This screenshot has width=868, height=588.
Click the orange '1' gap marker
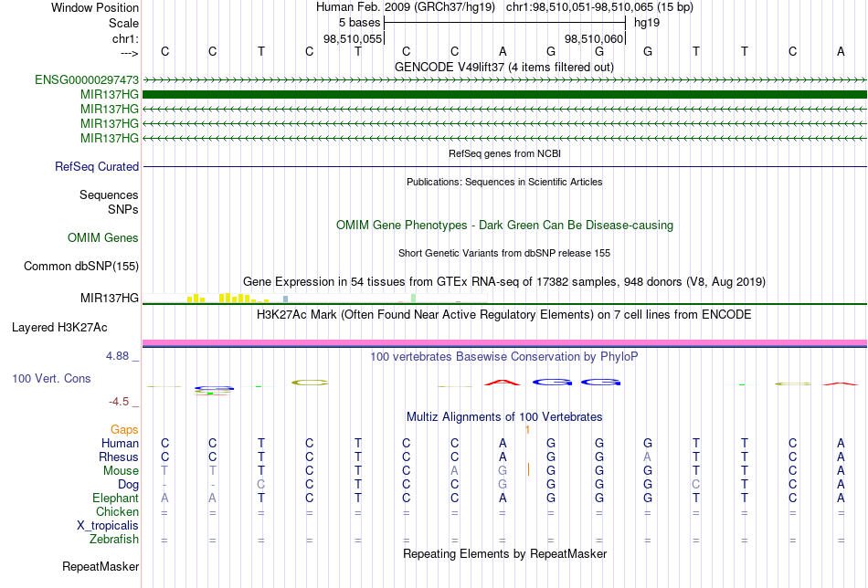[x=527, y=430]
